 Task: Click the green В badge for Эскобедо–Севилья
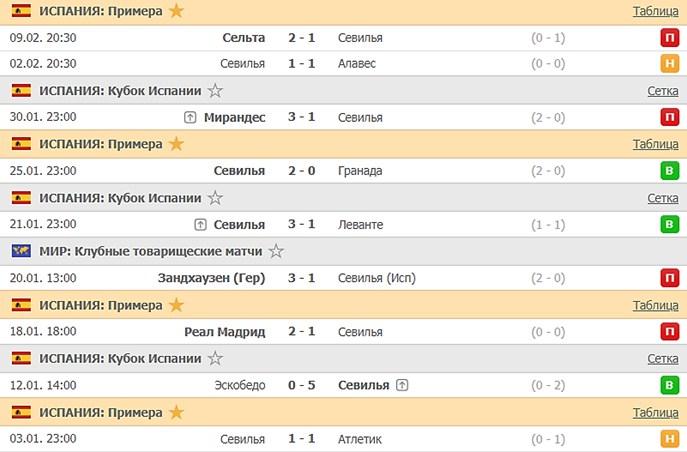click(668, 384)
